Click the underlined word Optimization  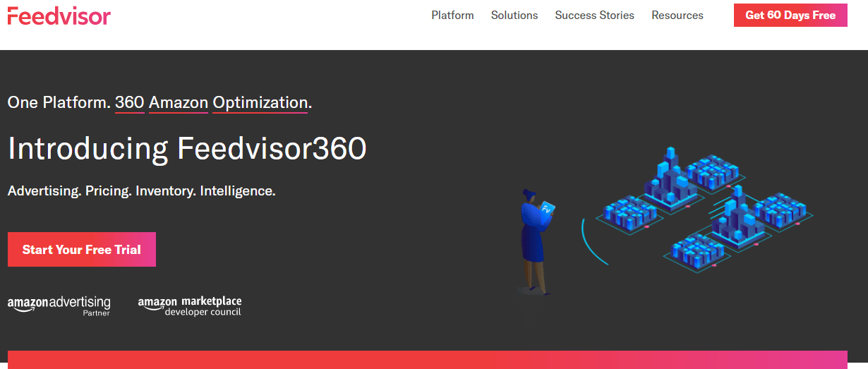click(x=260, y=103)
